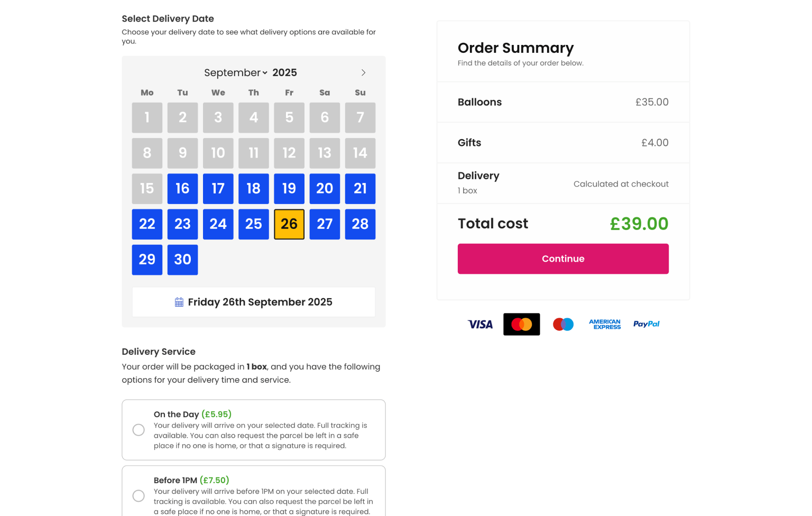
Task: Select On the Day delivery option
Action: point(139,430)
